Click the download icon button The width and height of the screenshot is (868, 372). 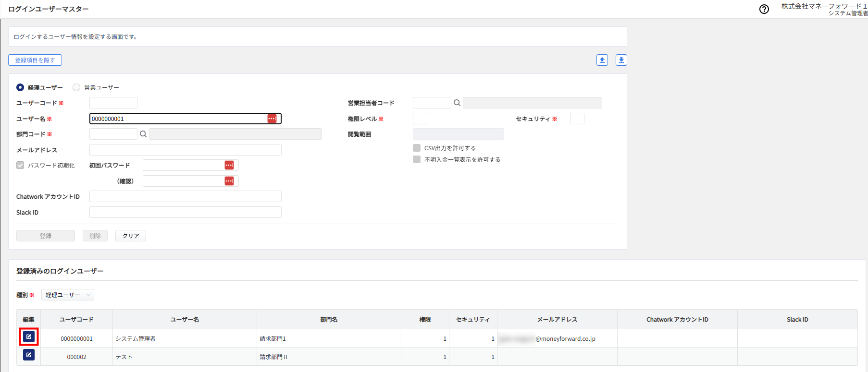coord(621,60)
